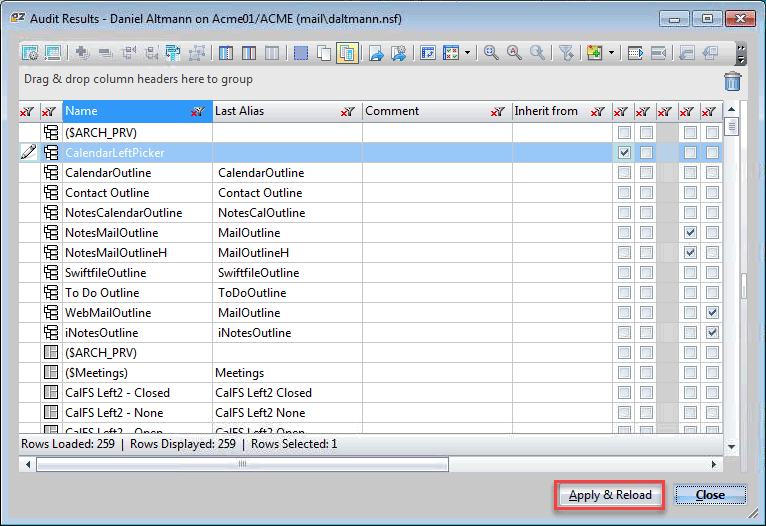Click the Close button
This screenshot has height=526, width=766.
tap(710, 495)
